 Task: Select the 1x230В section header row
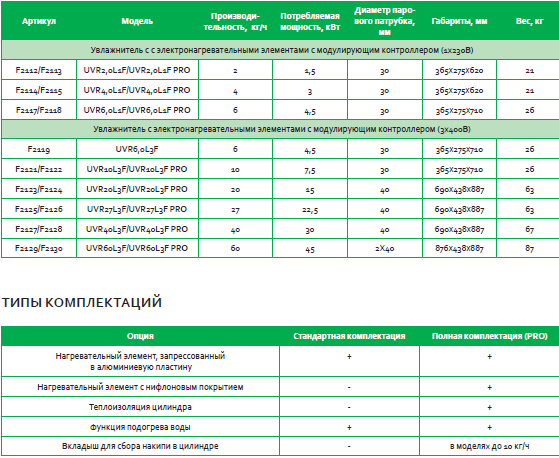(x=280, y=50)
